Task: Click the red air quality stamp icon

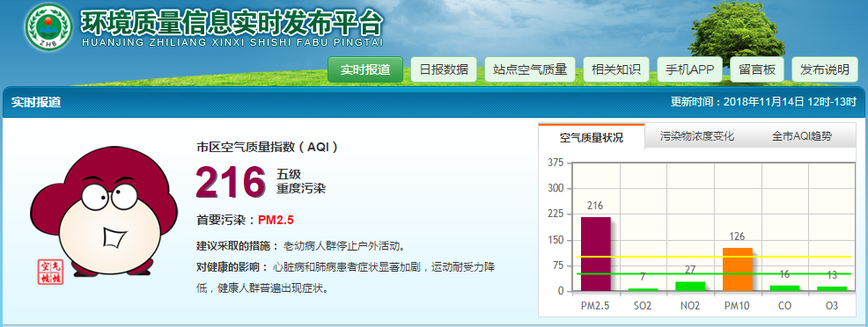Action: coord(50,272)
